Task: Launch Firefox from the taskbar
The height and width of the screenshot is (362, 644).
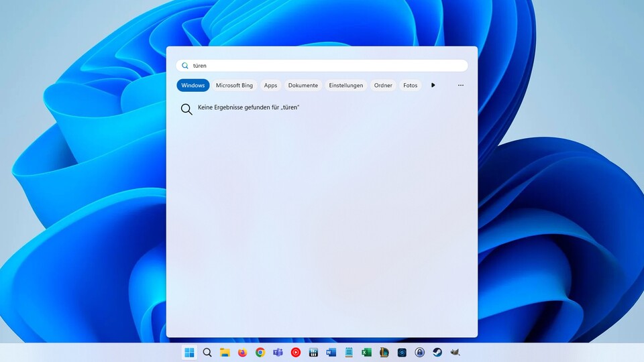Action: 242,353
